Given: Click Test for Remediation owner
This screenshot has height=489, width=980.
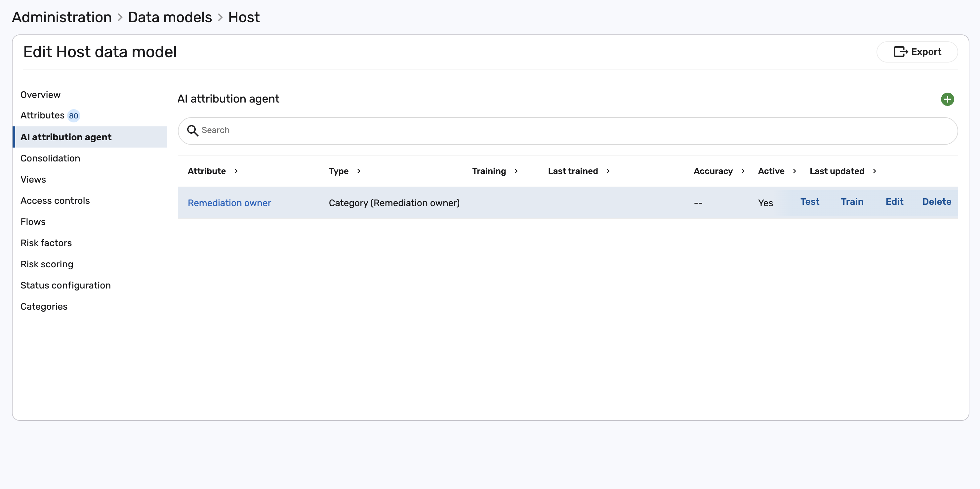Looking at the screenshot, I should 810,202.
